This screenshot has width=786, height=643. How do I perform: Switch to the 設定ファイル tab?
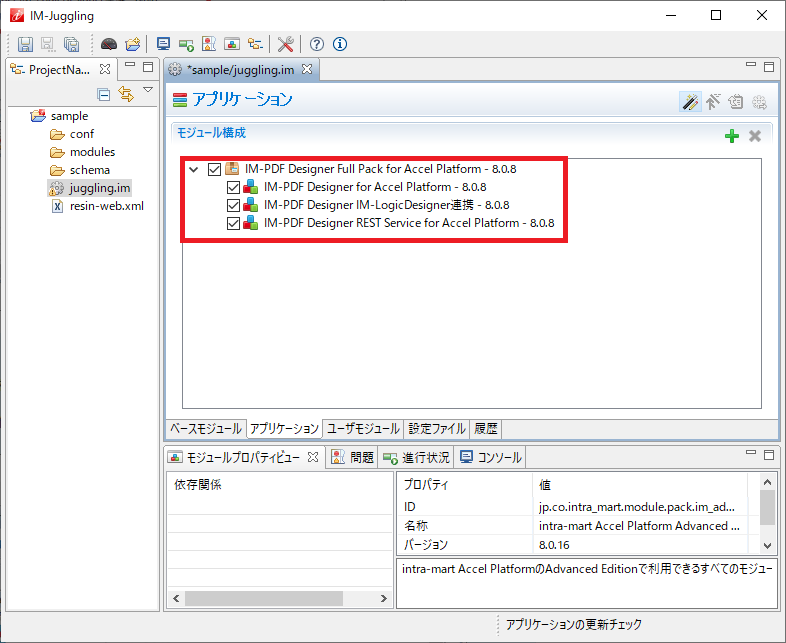437,429
